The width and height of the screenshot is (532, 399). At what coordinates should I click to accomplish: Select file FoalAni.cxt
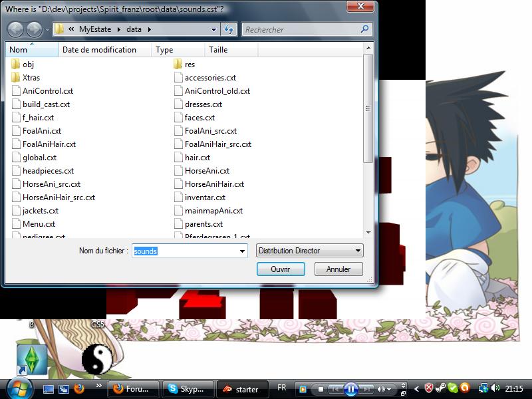pyautogui.click(x=37, y=130)
